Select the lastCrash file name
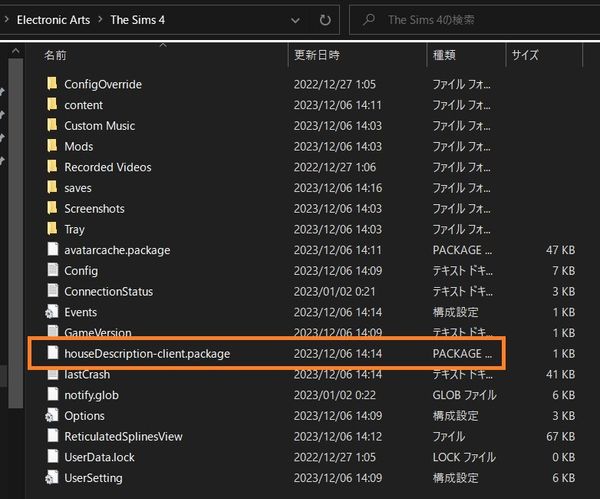The height and width of the screenshot is (499, 600). pyautogui.click(x=87, y=374)
